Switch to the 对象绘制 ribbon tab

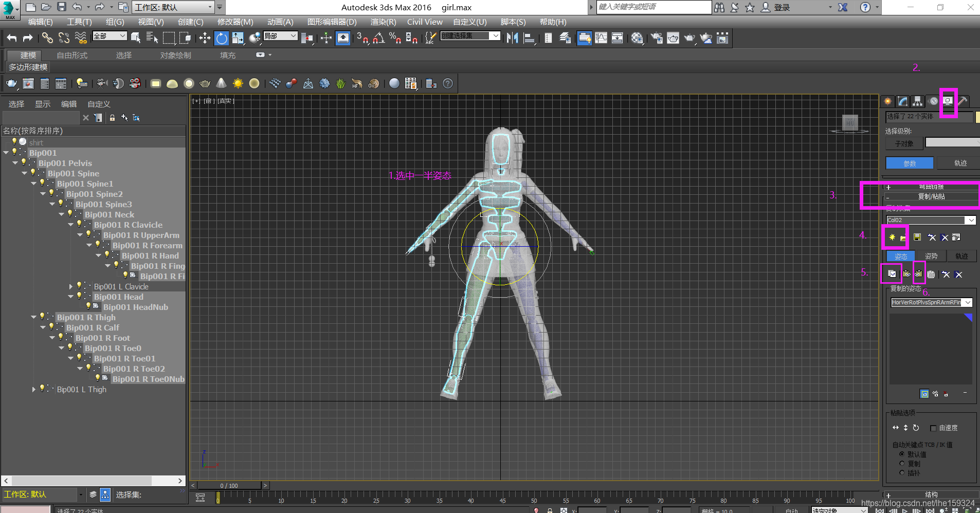point(175,56)
